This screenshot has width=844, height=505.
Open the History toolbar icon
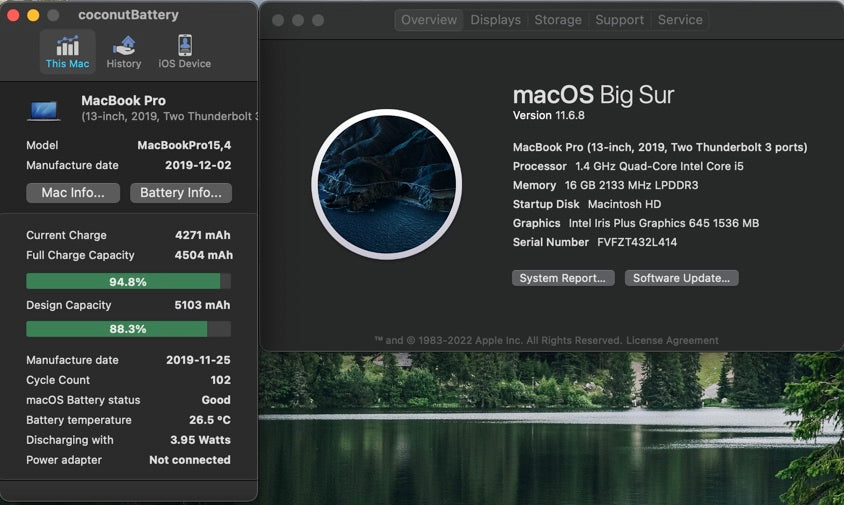click(124, 46)
